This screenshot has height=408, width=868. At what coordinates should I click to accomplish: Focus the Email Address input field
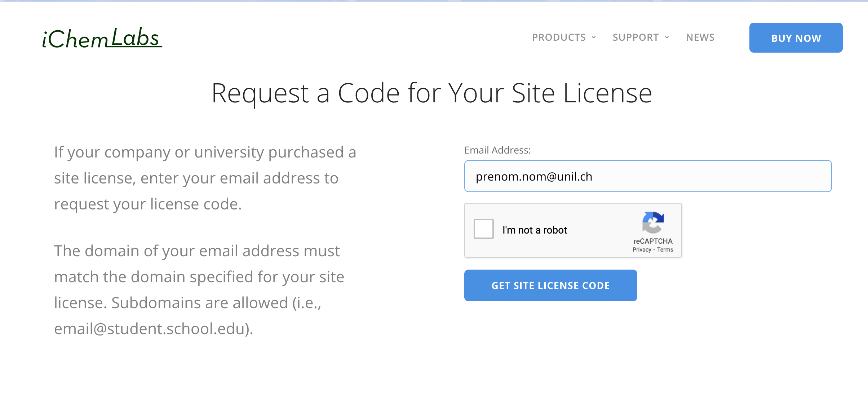click(x=648, y=176)
